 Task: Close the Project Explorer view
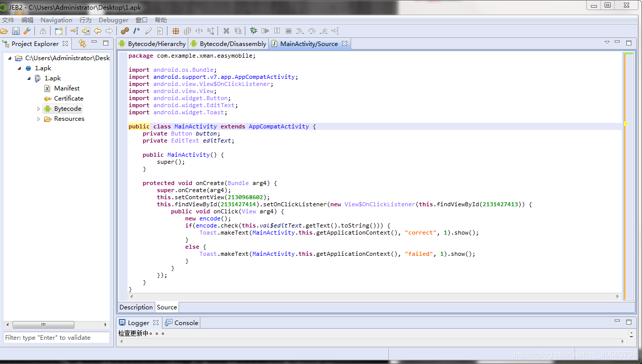point(65,43)
